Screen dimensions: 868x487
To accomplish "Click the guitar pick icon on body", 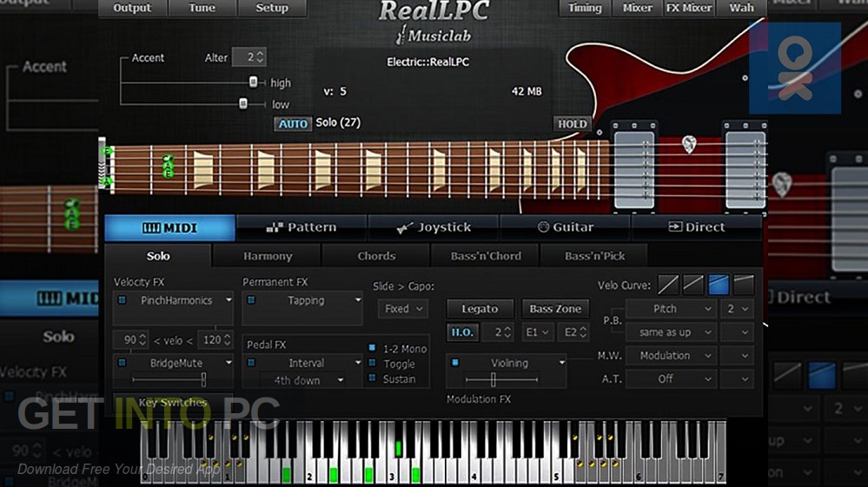I will coord(689,144).
